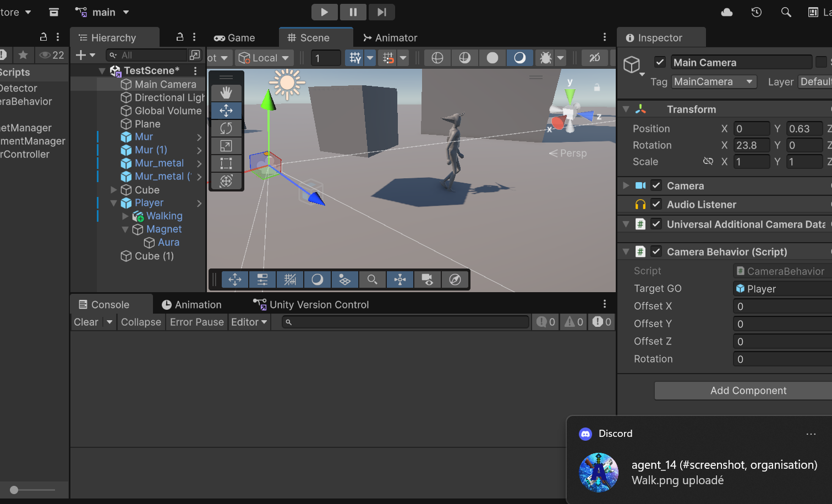Click the Favorites star filter in Project panel
The width and height of the screenshot is (832, 504).
point(23,54)
